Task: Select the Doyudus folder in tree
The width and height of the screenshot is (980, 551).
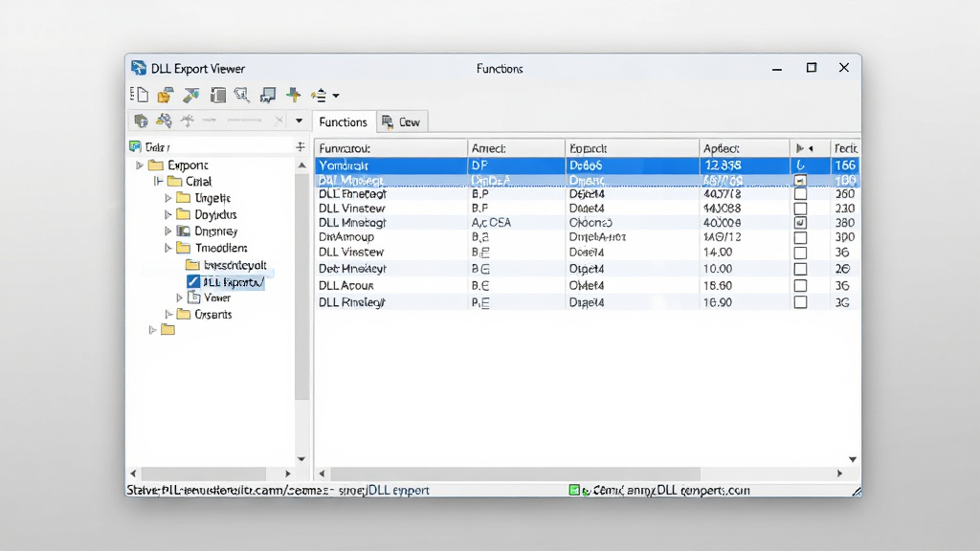Action: (207, 215)
